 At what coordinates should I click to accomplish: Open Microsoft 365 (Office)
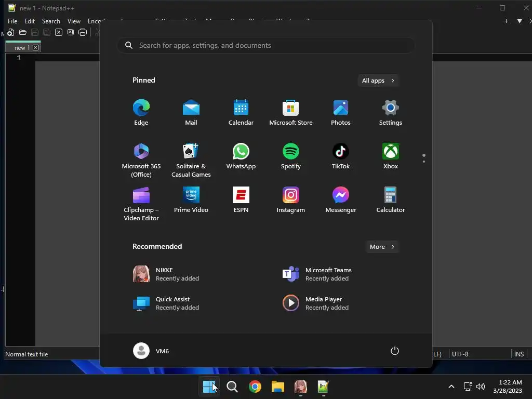pos(141,160)
